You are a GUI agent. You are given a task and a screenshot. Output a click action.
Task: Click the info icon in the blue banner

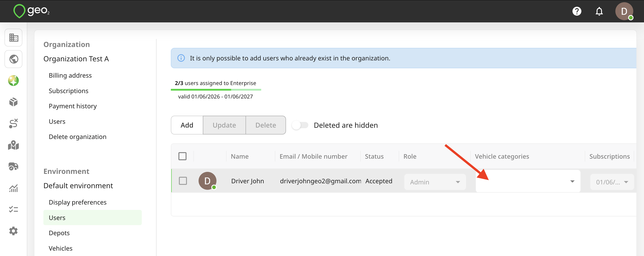(x=181, y=58)
